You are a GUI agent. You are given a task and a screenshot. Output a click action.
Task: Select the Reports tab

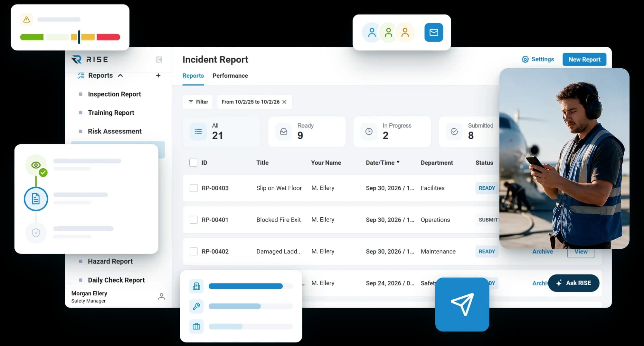(x=193, y=75)
